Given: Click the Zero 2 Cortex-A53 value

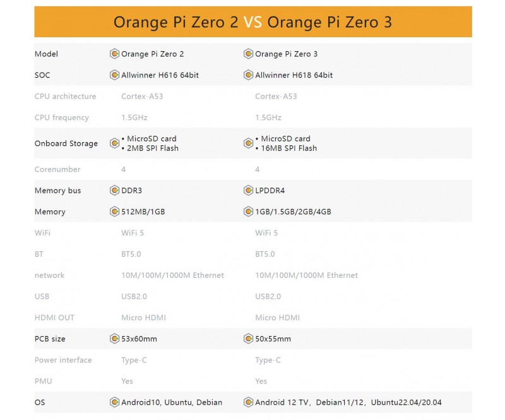Looking at the screenshot, I should click(143, 97).
